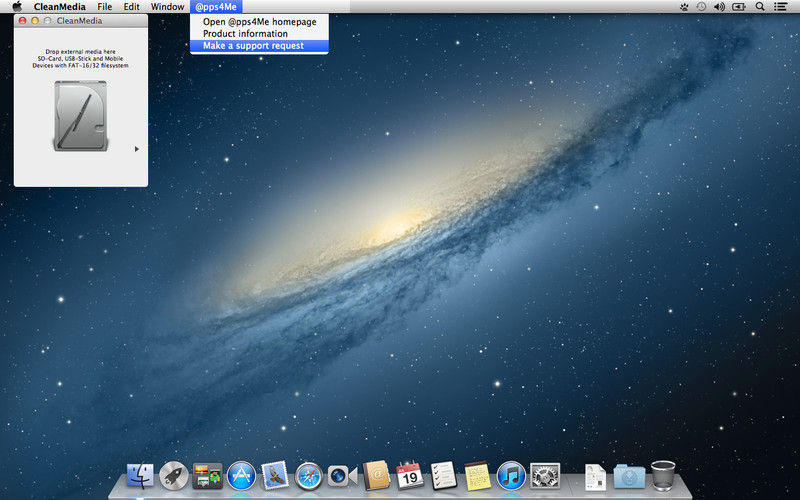800x500 pixels.
Task: Open the Downloads folder in Dock
Action: (x=629, y=477)
